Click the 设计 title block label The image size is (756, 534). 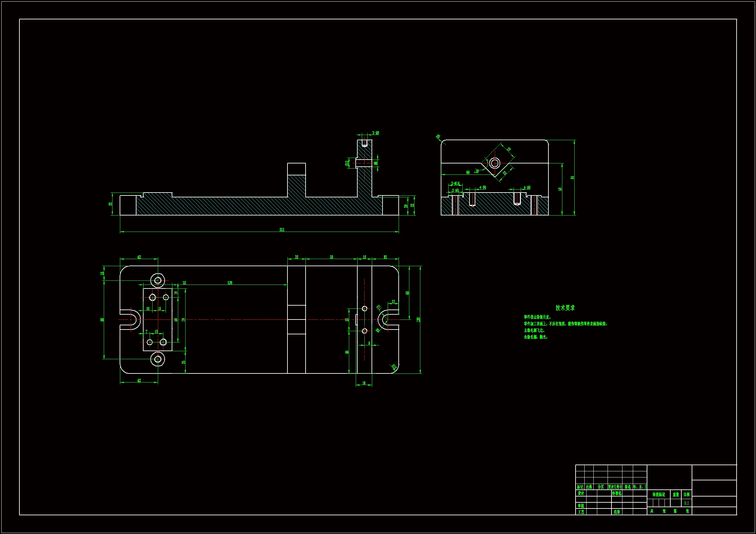coord(581,493)
